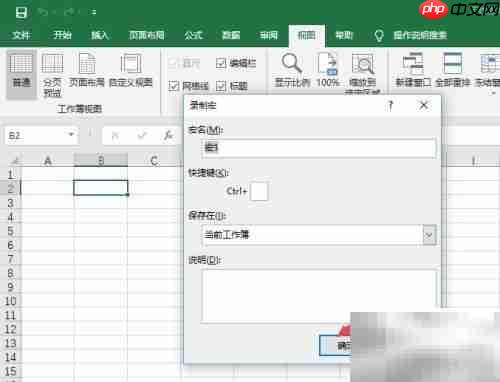Select 分页预览 (Page Break Preview) view
The image size is (500, 382).
pyautogui.click(x=52, y=75)
